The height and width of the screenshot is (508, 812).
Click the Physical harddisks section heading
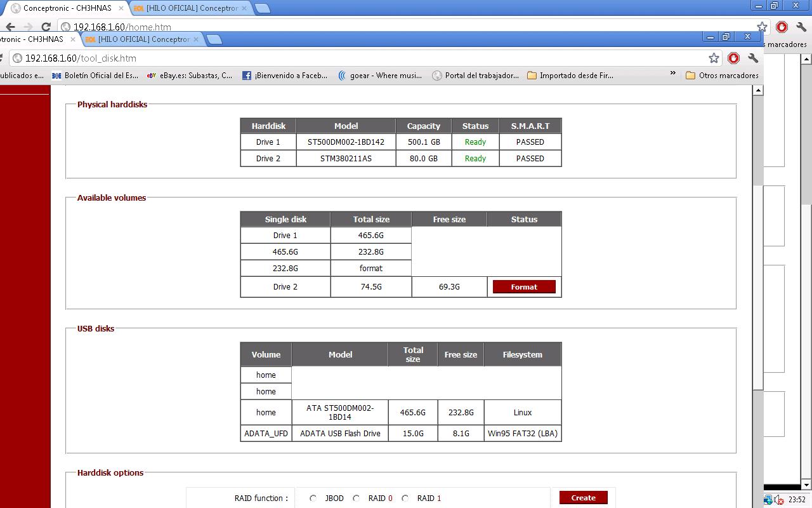[112, 105]
